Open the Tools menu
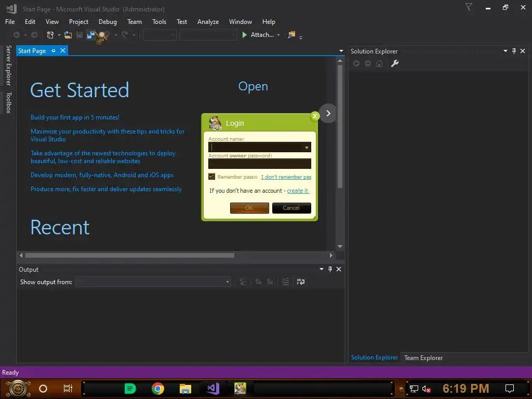This screenshot has width=532, height=399. point(159,22)
